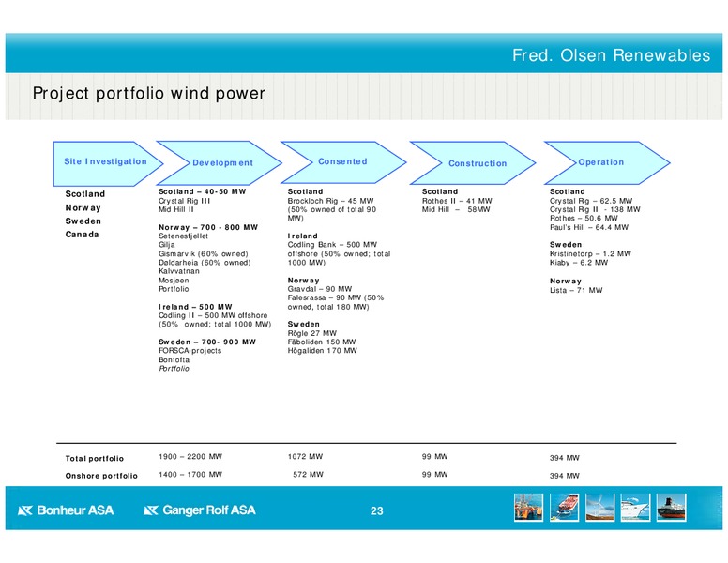Select 'Mid Hill – 58MW' text
This screenshot has width=728, height=563.
[455, 209]
